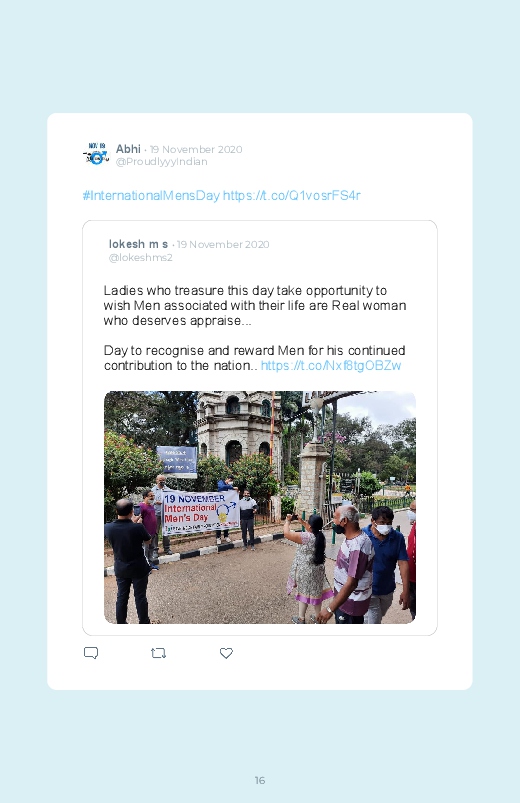The height and width of the screenshot is (803, 520).
Task: Open the quoted tweet text by lokesh
Action: coord(255,328)
